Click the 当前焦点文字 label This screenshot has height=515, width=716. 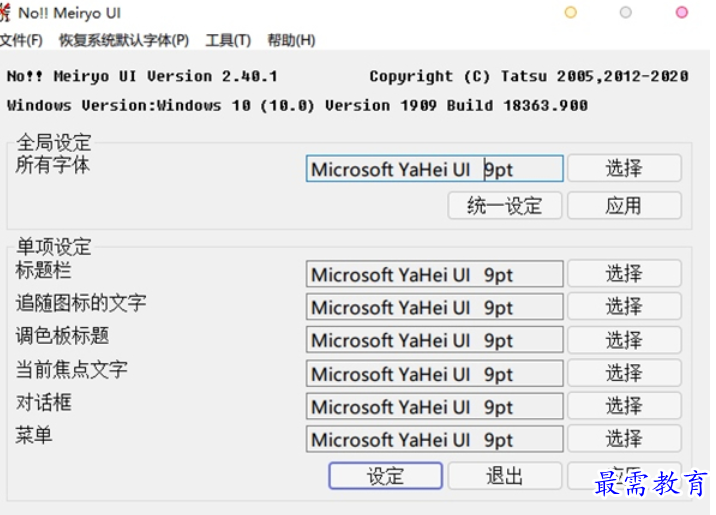tap(72, 369)
